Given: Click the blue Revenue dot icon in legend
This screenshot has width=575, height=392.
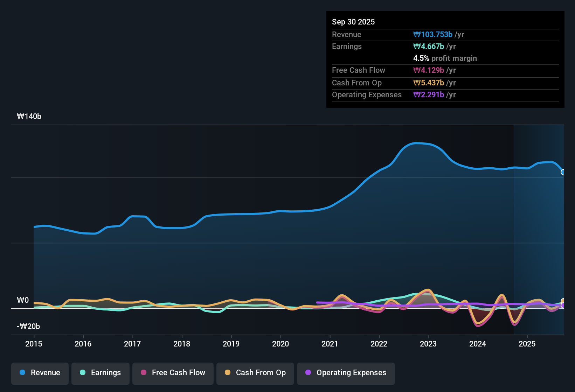Looking at the screenshot, I should coord(22,373).
